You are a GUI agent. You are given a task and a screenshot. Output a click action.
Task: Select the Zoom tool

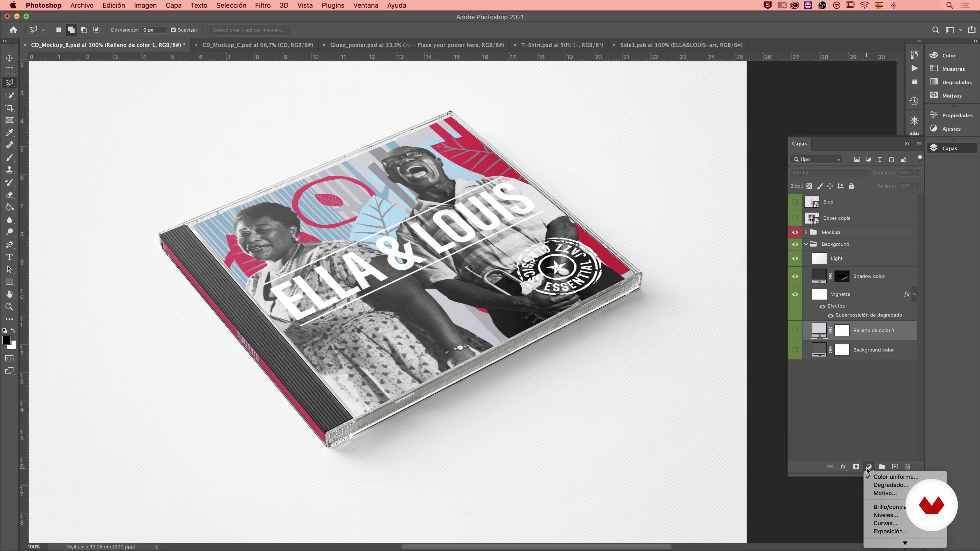pyautogui.click(x=9, y=307)
